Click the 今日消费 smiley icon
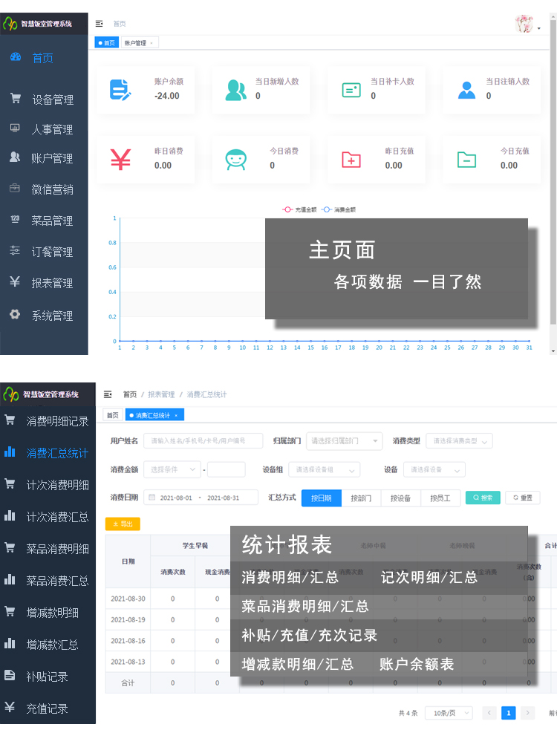Image resolution: width=557 pixels, height=756 pixels. [x=236, y=160]
